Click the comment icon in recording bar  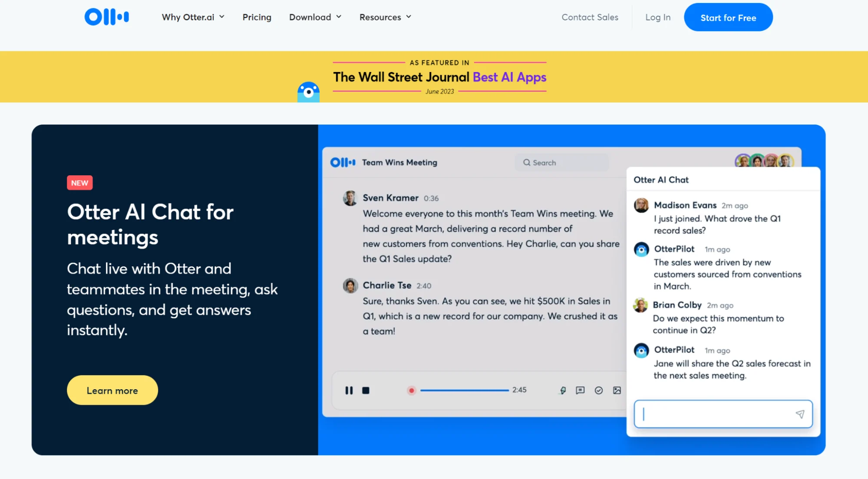pos(580,390)
